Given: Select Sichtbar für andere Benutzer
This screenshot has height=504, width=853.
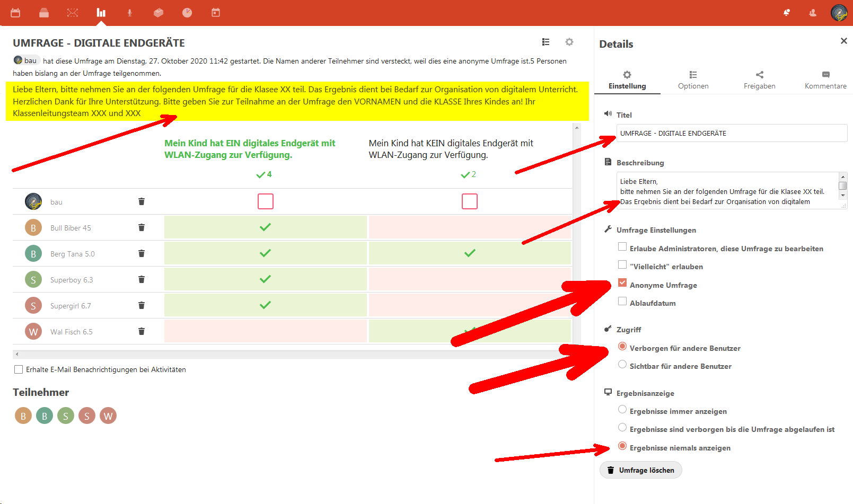Looking at the screenshot, I should (622, 365).
